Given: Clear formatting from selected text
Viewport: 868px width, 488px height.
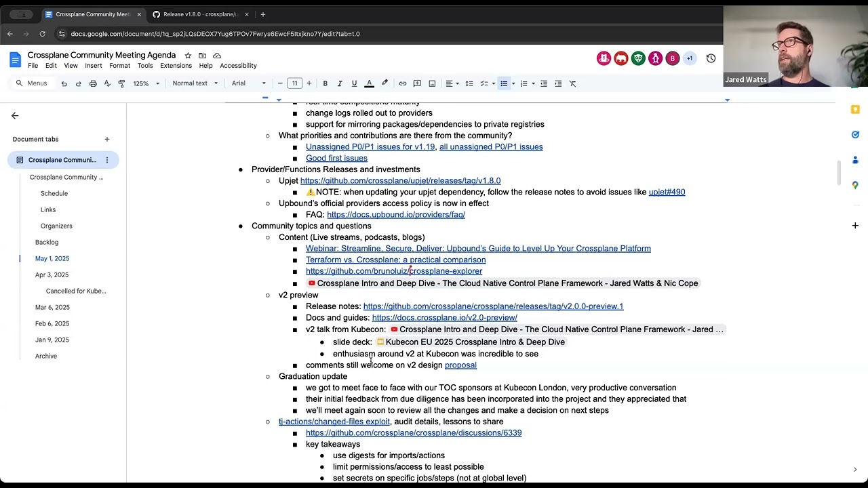Looking at the screenshot, I should [x=572, y=83].
